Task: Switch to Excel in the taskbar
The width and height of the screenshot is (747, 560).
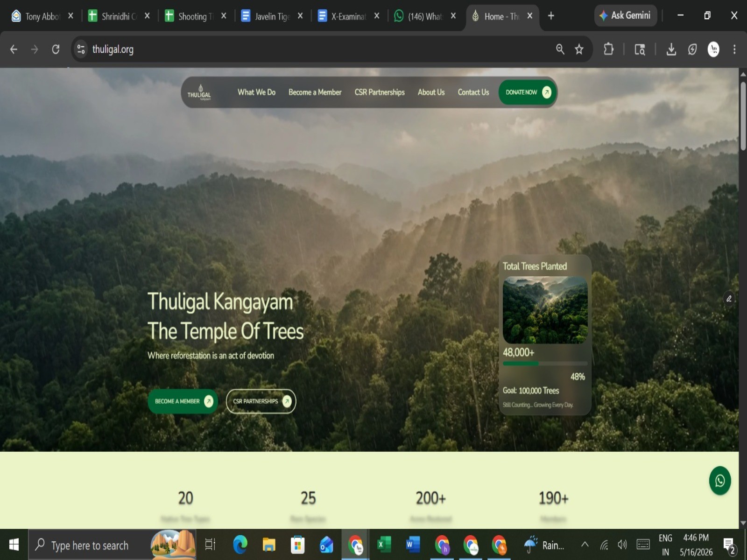Action: 384,545
